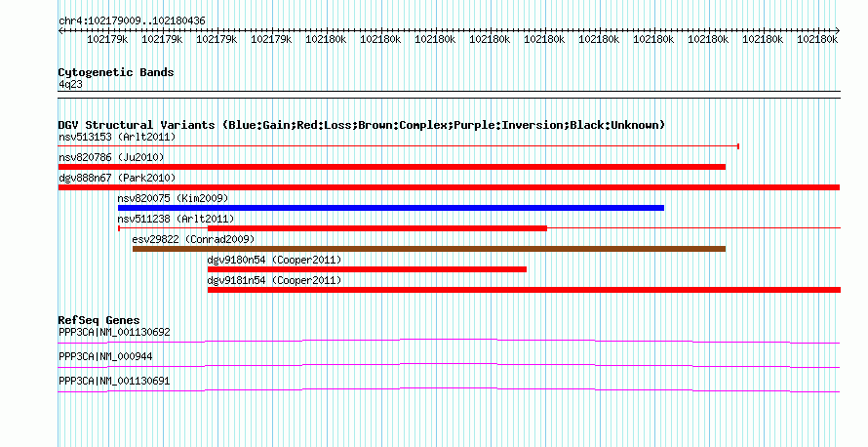Image resolution: width=868 pixels, height=447 pixels.
Task: Select the dgv9180n54 red loss bar
Action: coord(367,269)
